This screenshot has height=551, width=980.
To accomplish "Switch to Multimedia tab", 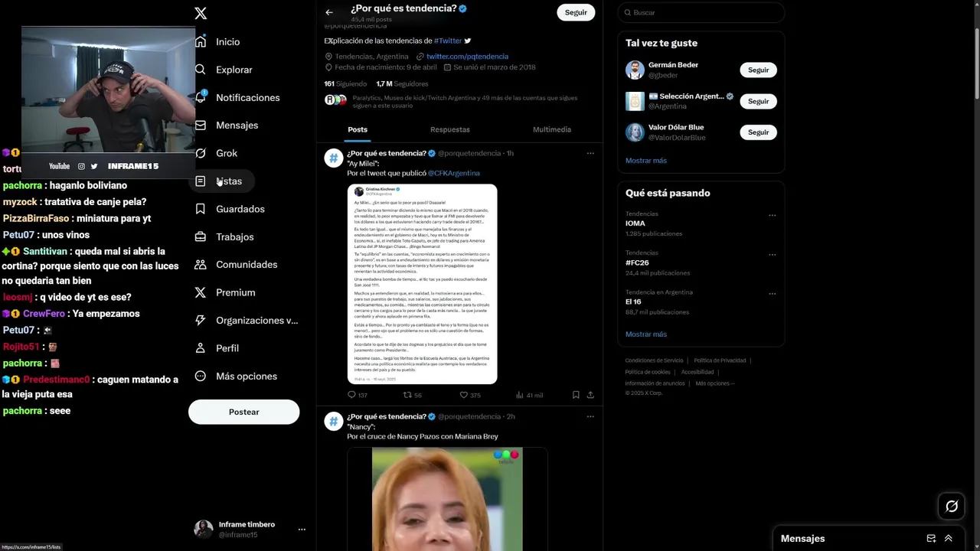I will pyautogui.click(x=552, y=129).
